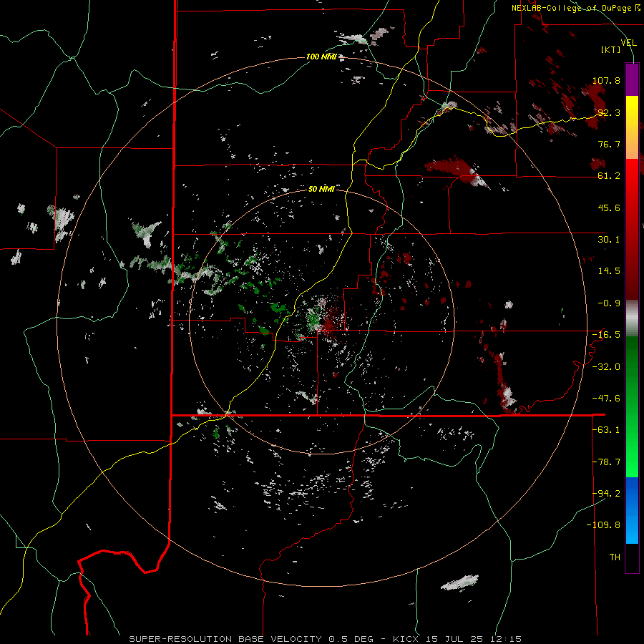The height and width of the screenshot is (644, 644).
Task: Click the -63.1 legend value
Action: point(606,430)
